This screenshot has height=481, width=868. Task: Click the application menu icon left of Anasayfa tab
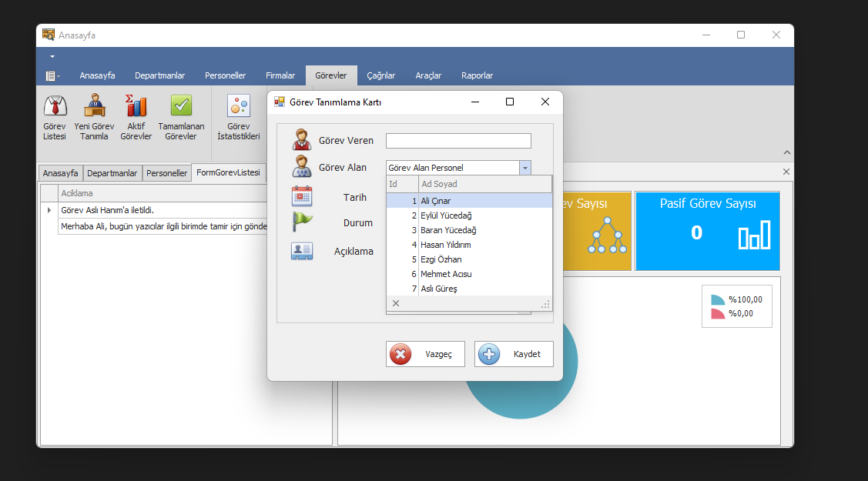[x=52, y=75]
